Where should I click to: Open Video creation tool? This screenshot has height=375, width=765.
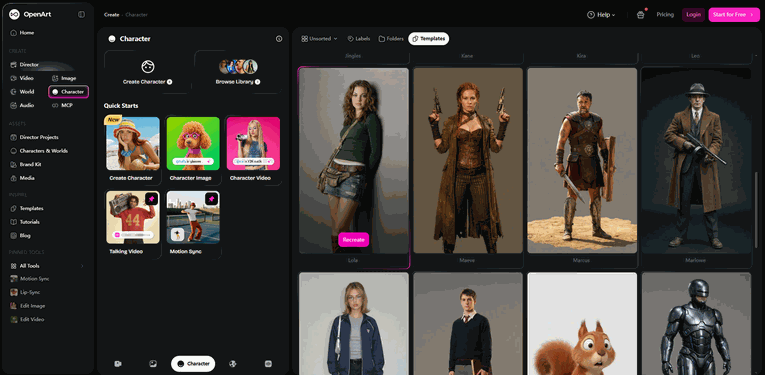pyautogui.click(x=22, y=78)
